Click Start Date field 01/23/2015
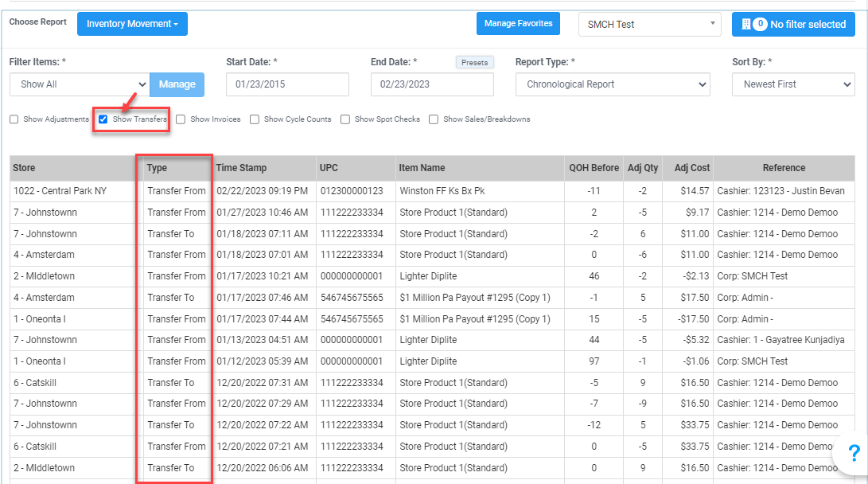Screen dimensions: 868x484 coord(287,84)
